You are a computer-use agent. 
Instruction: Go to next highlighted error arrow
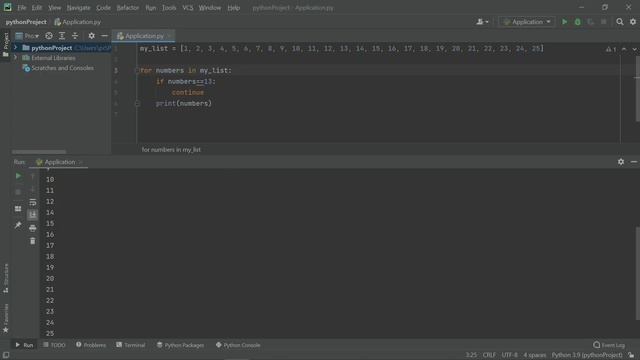634,49
